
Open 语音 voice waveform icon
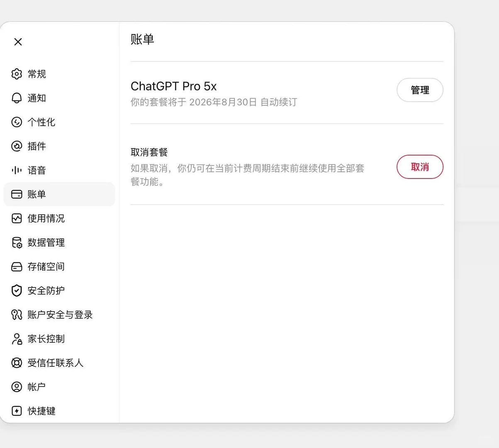tap(17, 170)
